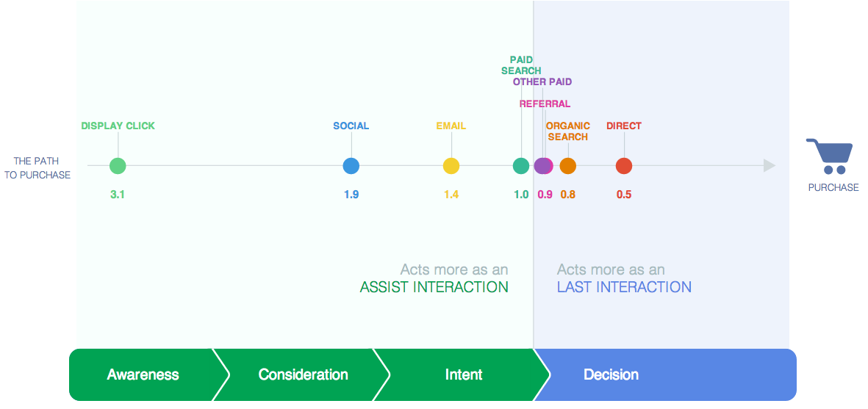The image size is (868, 409).
Task: Click the 3.1 value under Display Click
Action: point(118,195)
